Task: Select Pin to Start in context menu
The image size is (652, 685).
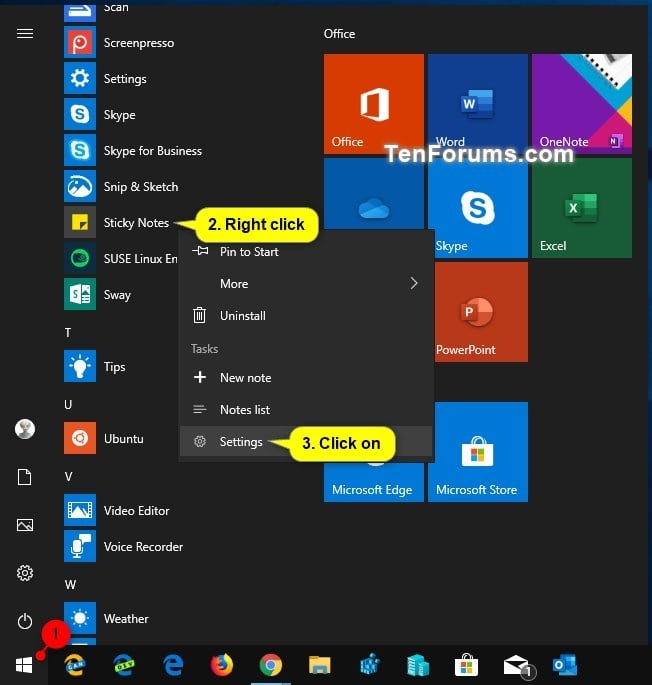Action: pyautogui.click(x=306, y=252)
